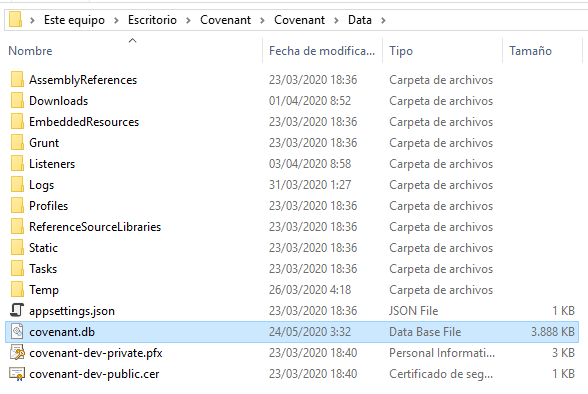Click Logs date 31/03/2020 1:27

pyautogui.click(x=310, y=185)
